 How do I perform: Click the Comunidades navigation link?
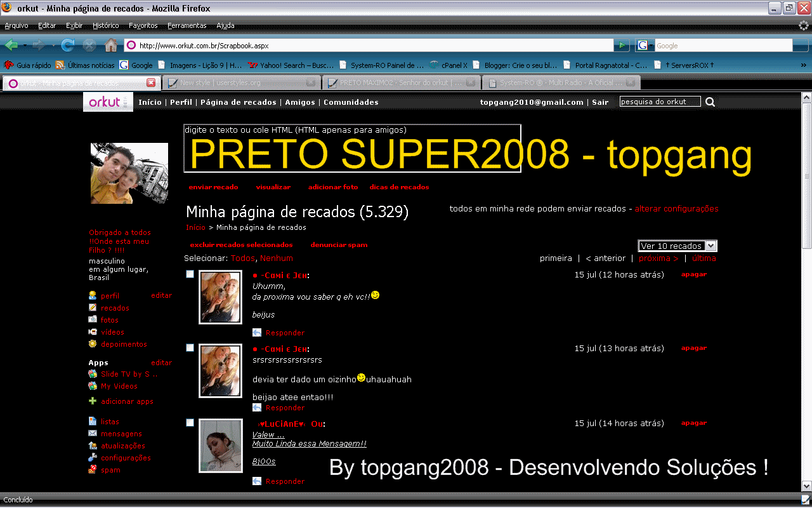pos(351,102)
